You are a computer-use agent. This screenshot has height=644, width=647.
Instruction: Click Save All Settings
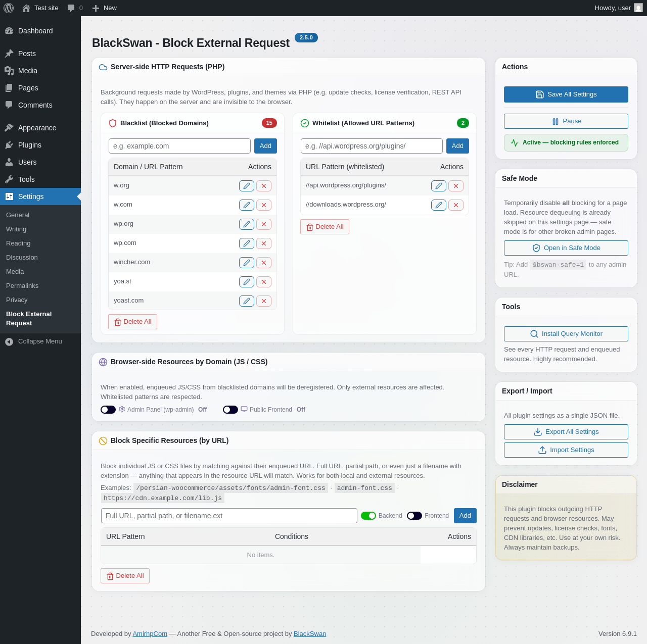coord(566,94)
